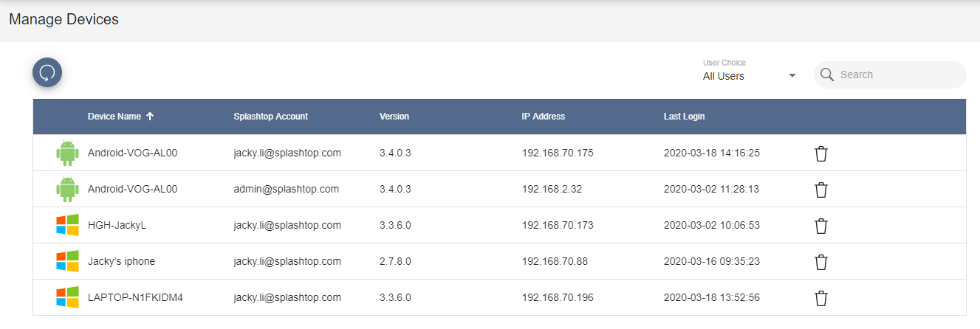Sort table by Splashtop Account header
Viewport: 980px width, 329px height.
[x=270, y=117]
